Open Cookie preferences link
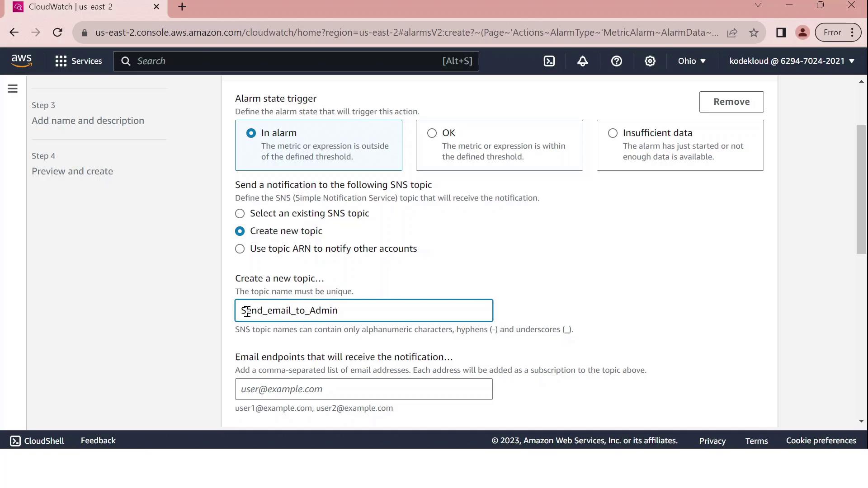868x488 pixels. 821,441
